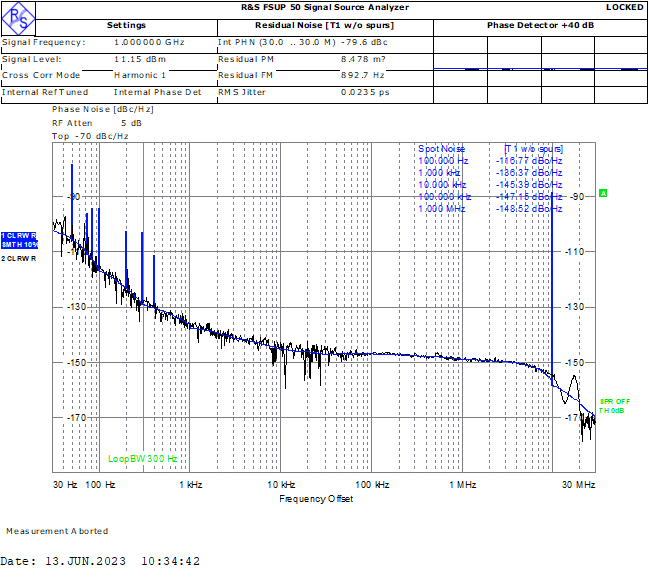Screen dimensions: 649x583
Task: Click the RMS Jitter 0.0235 ps value
Action: 363,92
